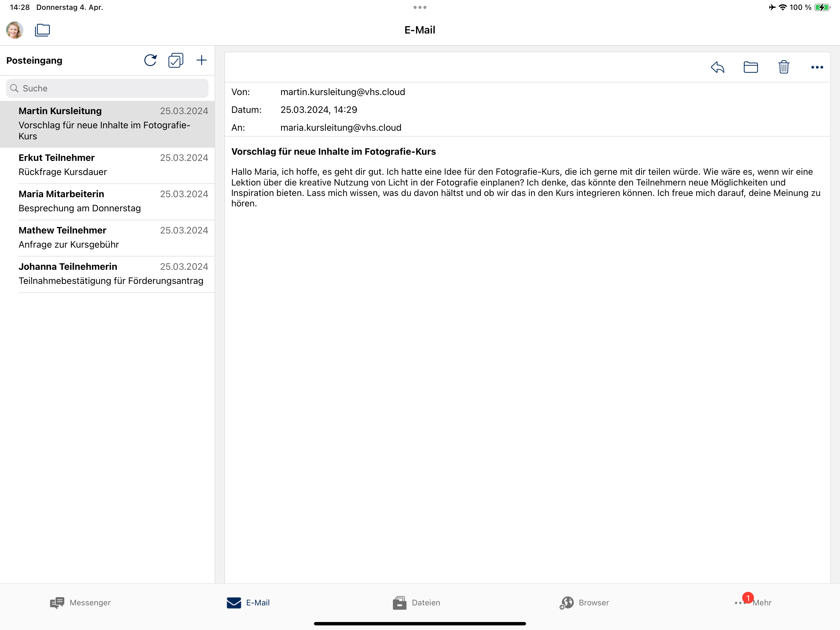
Task: Click the Posteingang header title
Action: click(x=34, y=60)
